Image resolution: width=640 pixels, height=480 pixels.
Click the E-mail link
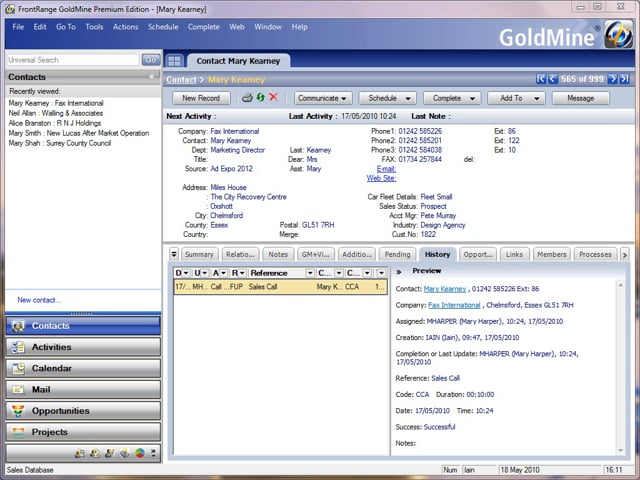pyautogui.click(x=386, y=169)
